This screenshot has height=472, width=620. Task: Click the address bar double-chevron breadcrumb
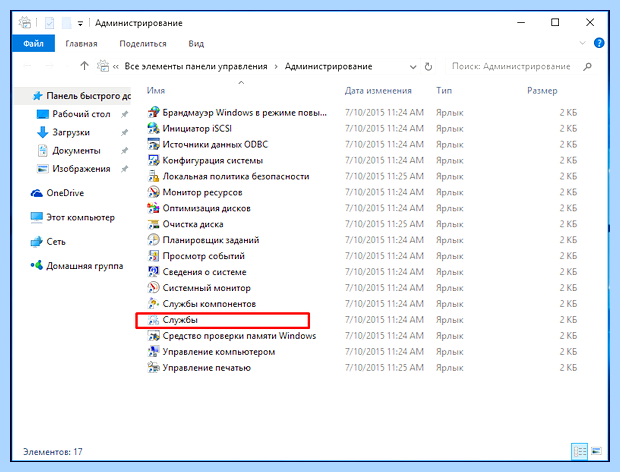(116, 67)
